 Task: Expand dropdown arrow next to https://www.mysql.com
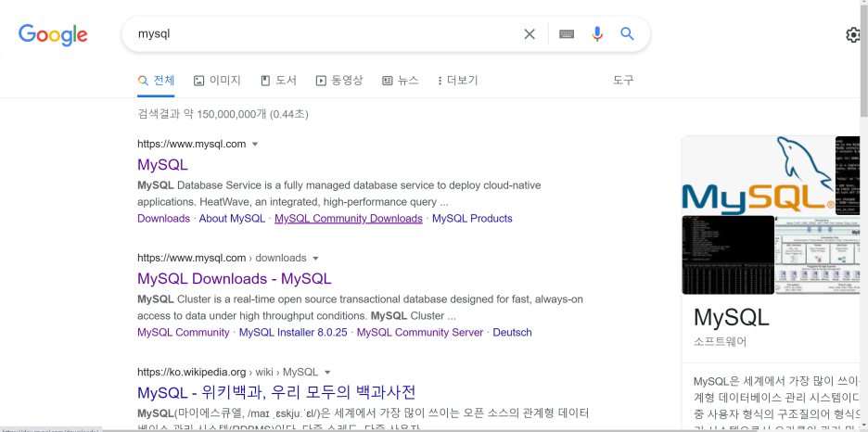point(255,145)
